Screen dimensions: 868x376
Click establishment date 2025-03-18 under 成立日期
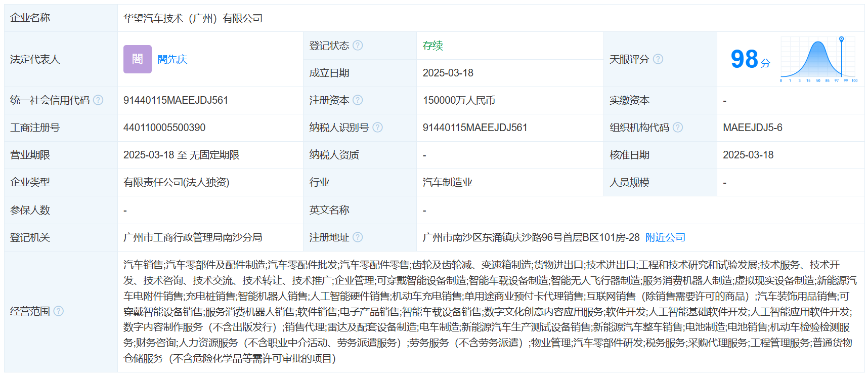448,73
